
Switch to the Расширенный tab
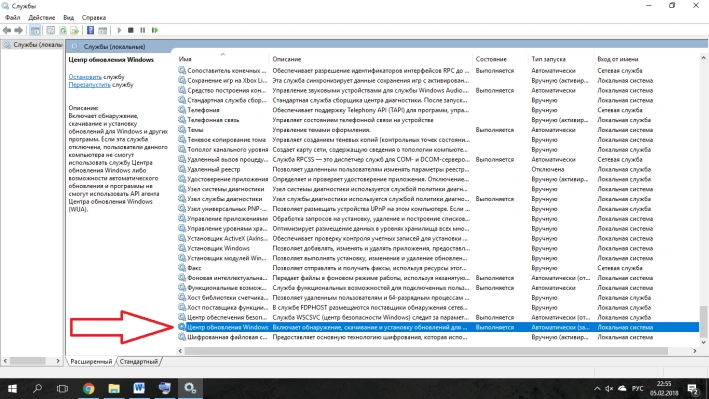91,361
